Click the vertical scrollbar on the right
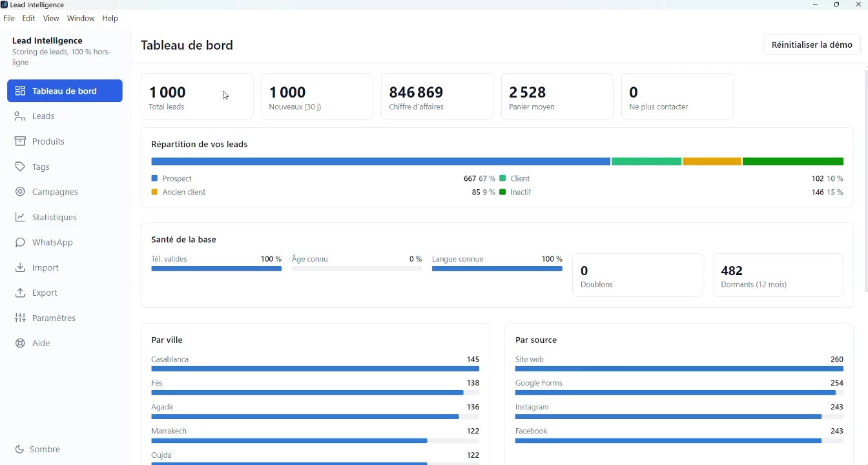 pos(865,181)
